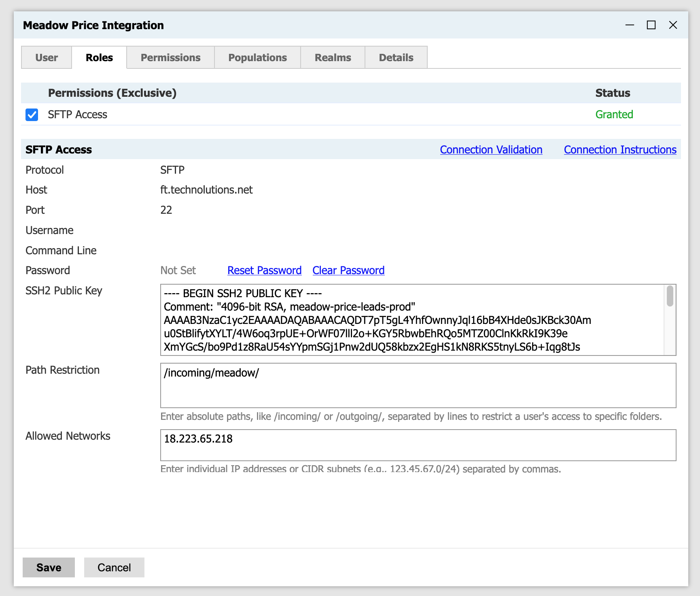Click the SFTP Access permission label

(78, 115)
